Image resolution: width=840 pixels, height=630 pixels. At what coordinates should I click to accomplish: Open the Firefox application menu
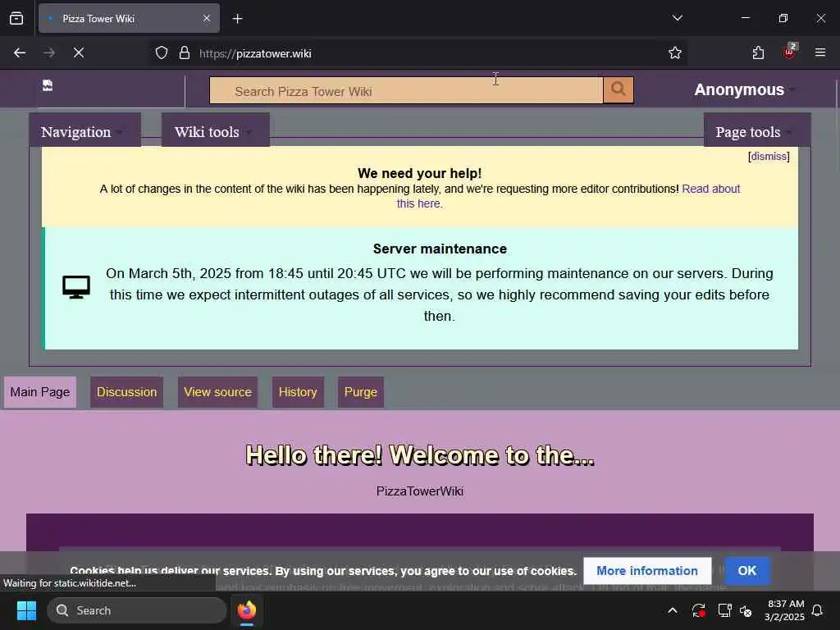[x=820, y=52]
